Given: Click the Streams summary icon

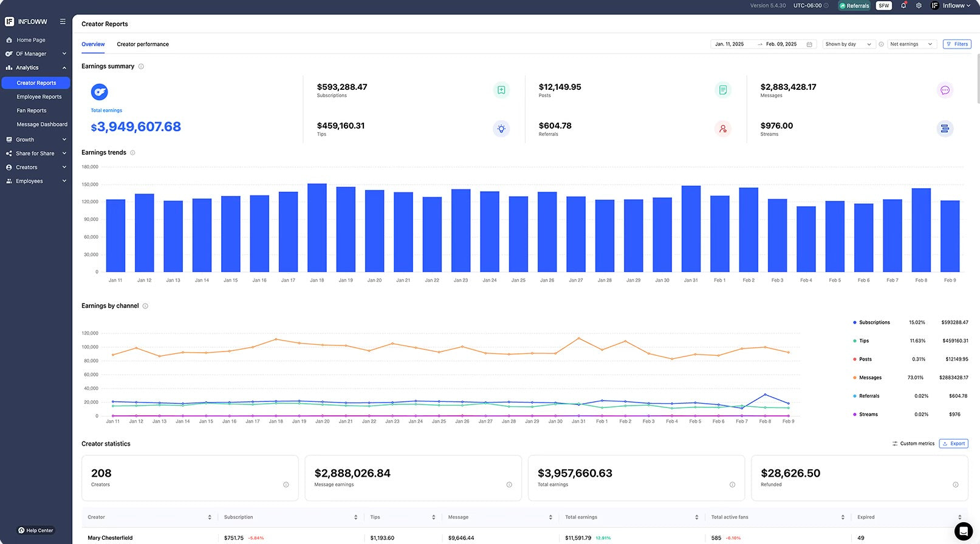Looking at the screenshot, I should pos(945,129).
